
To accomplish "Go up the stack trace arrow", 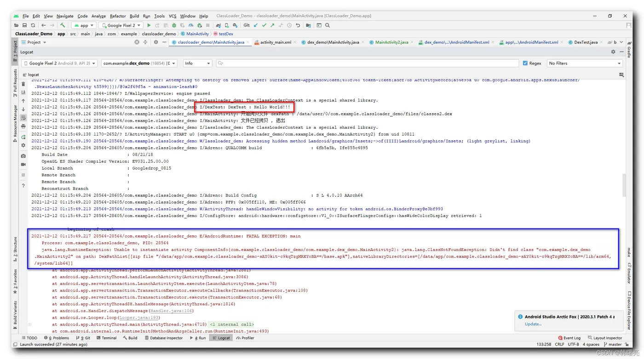I will [23, 101].
